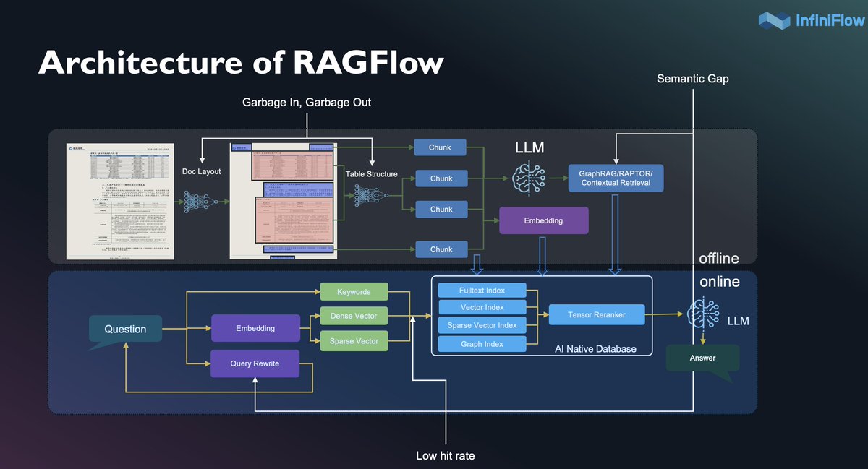Click the "online" section label
This screenshot has height=469, width=868.
[x=719, y=281]
